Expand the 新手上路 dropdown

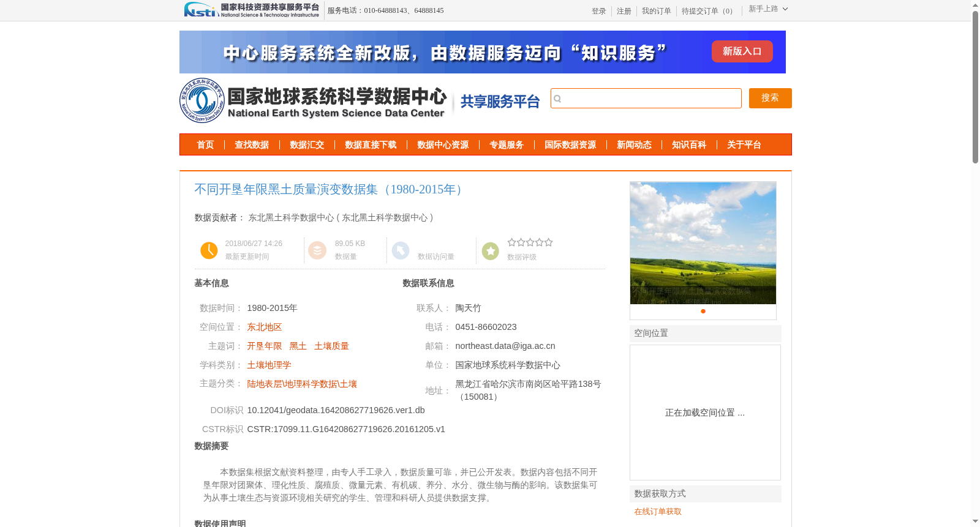tap(768, 9)
